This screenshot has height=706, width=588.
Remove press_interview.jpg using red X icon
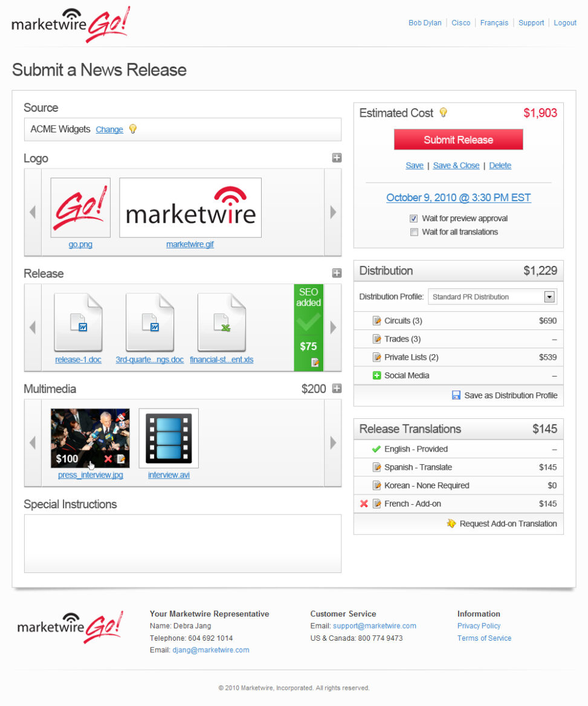(x=108, y=459)
